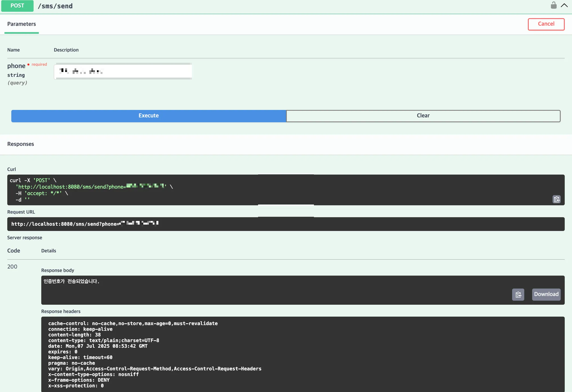The image size is (572, 392).
Task: Collapse the /sms/send operation with chevron
Action: click(564, 5)
